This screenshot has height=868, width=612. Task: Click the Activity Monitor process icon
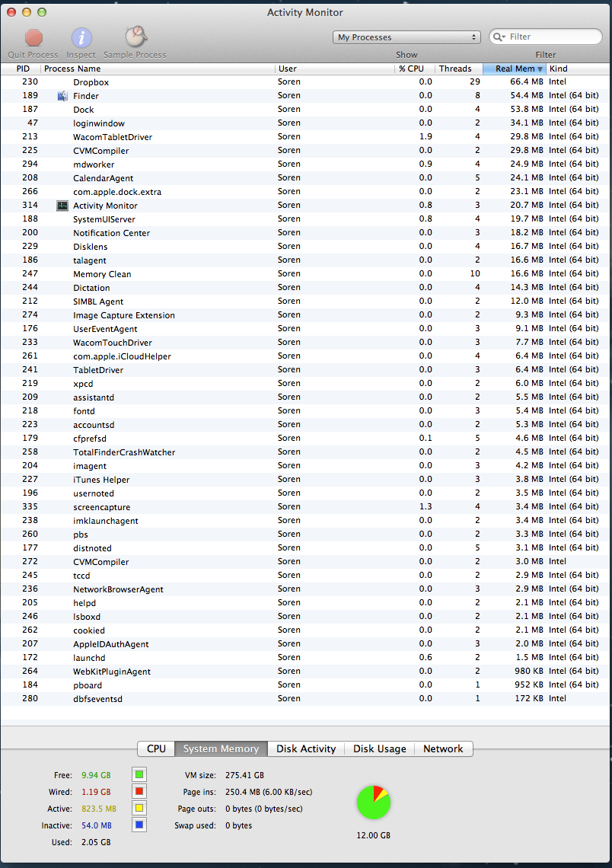[x=62, y=206]
